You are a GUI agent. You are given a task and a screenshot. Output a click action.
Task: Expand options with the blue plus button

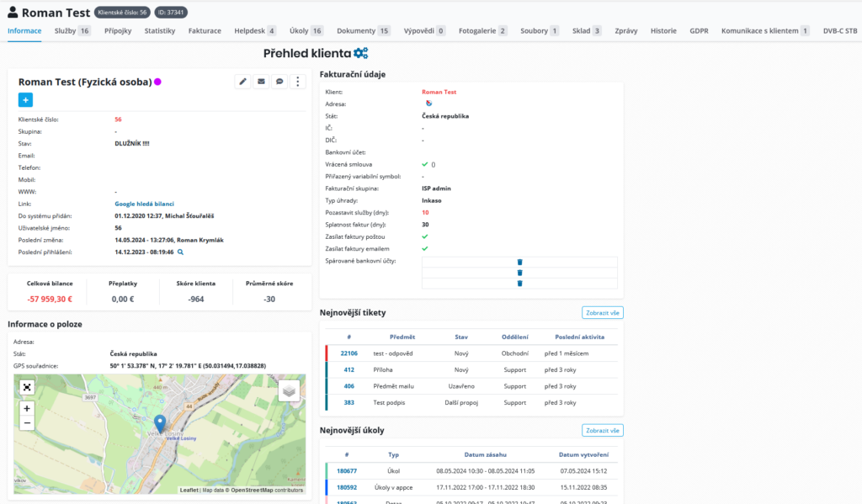pyautogui.click(x=25, y=99)
